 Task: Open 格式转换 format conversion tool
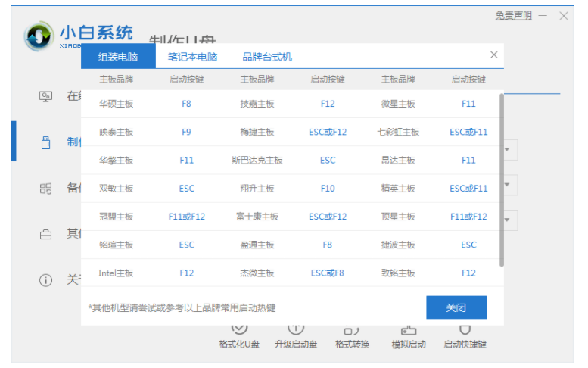[x=352, y=335]
